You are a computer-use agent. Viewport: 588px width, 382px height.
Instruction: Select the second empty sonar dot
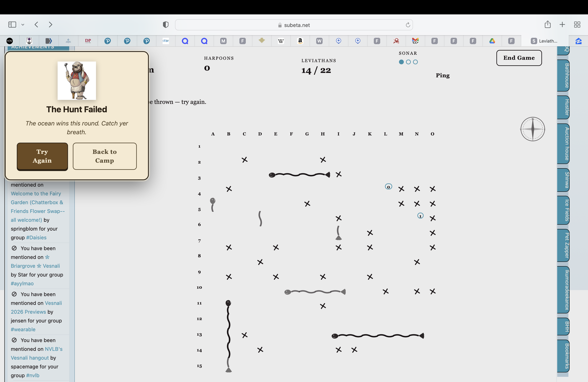point(408,62)
